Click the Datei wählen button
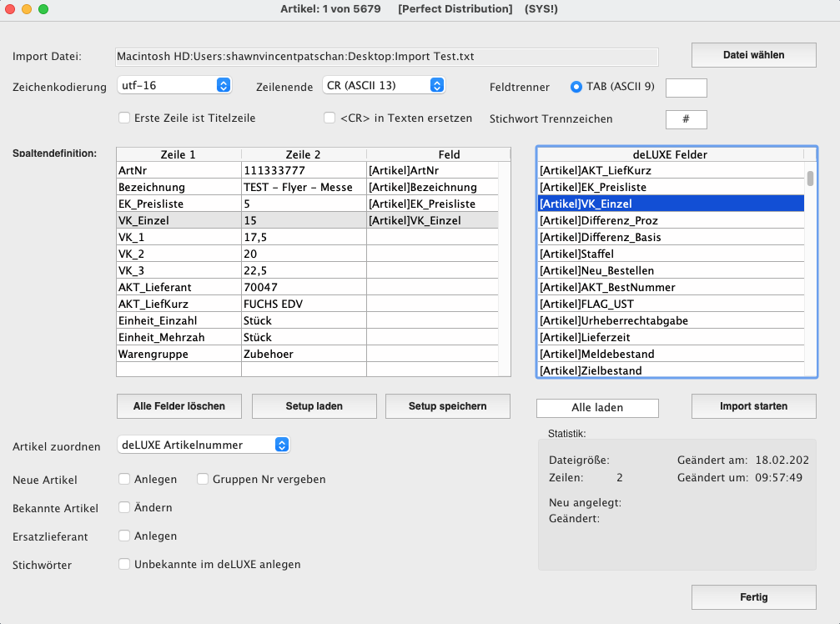840x624 pixels. [x=752, y=55]
